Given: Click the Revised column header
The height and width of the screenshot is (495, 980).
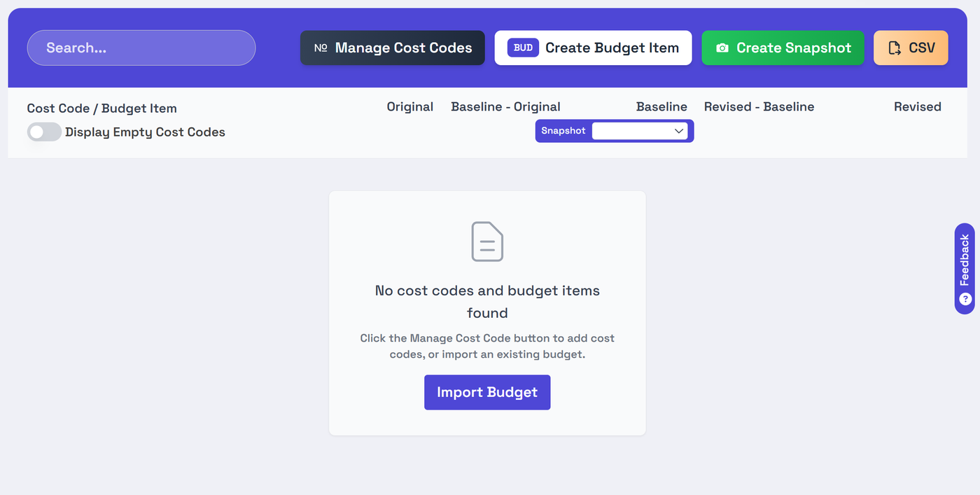Looking at the screenshot, I should pos(917,106).
